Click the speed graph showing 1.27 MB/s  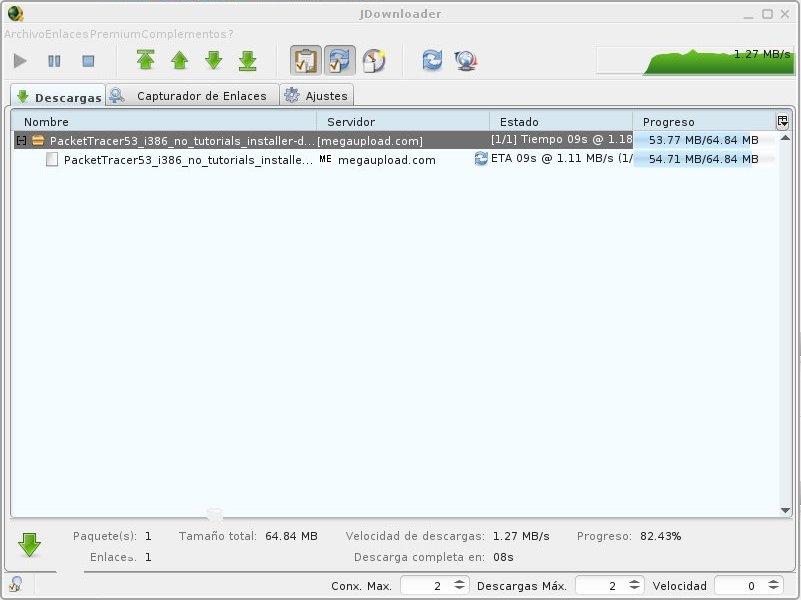tap(695, 61)
